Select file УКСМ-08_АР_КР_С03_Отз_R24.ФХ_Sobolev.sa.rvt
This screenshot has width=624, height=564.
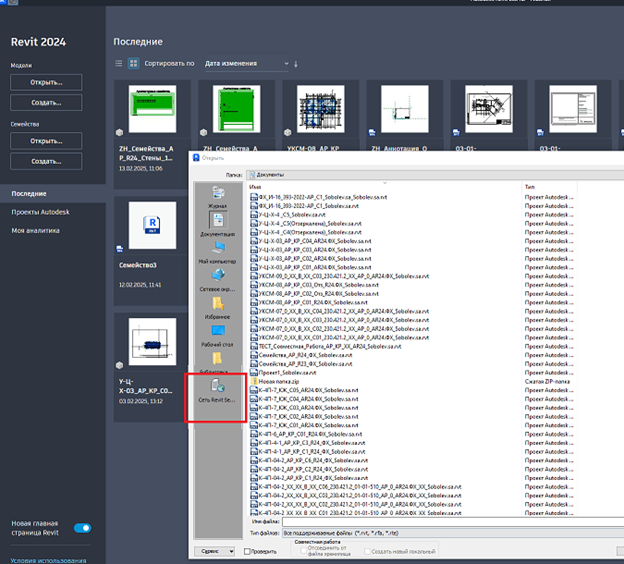click(x=319, y=285)
